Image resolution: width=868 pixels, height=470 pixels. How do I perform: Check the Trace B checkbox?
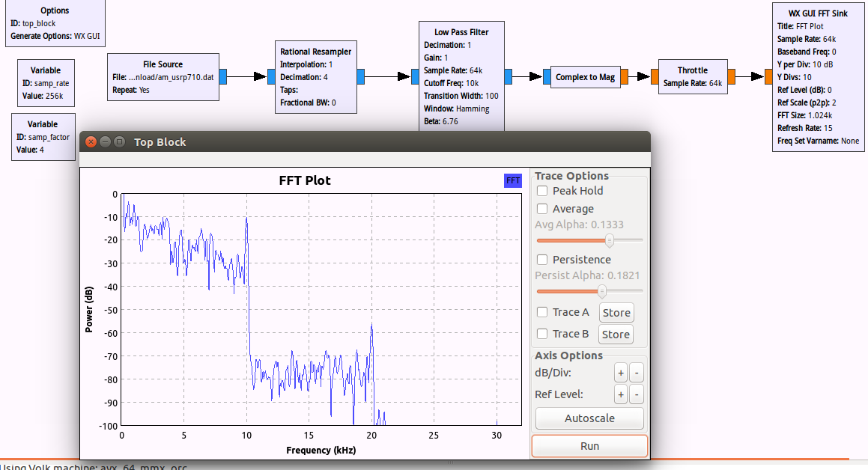(x=542, y=334)
